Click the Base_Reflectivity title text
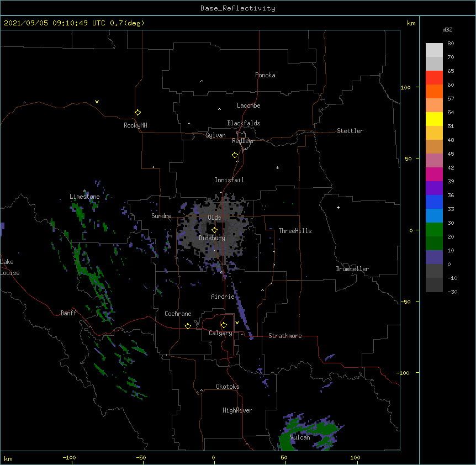This screenshot has height=465, width=476. 238,8
